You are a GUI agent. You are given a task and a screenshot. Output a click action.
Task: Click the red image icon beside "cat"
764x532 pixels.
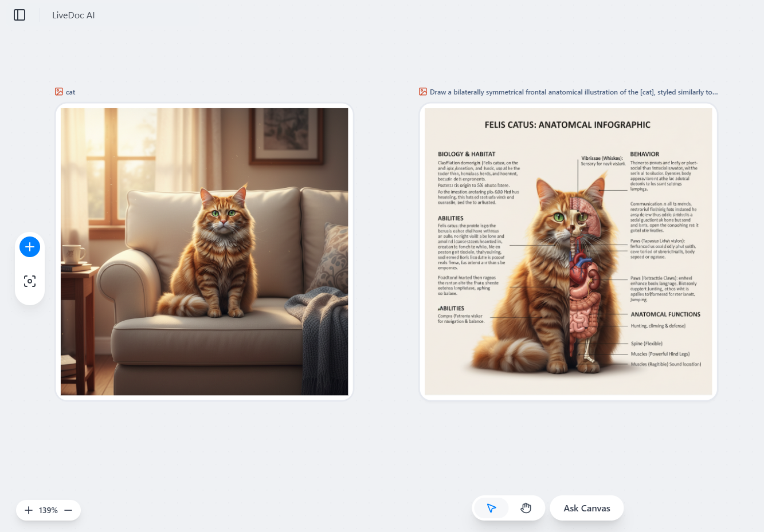[x=58, y=92]
